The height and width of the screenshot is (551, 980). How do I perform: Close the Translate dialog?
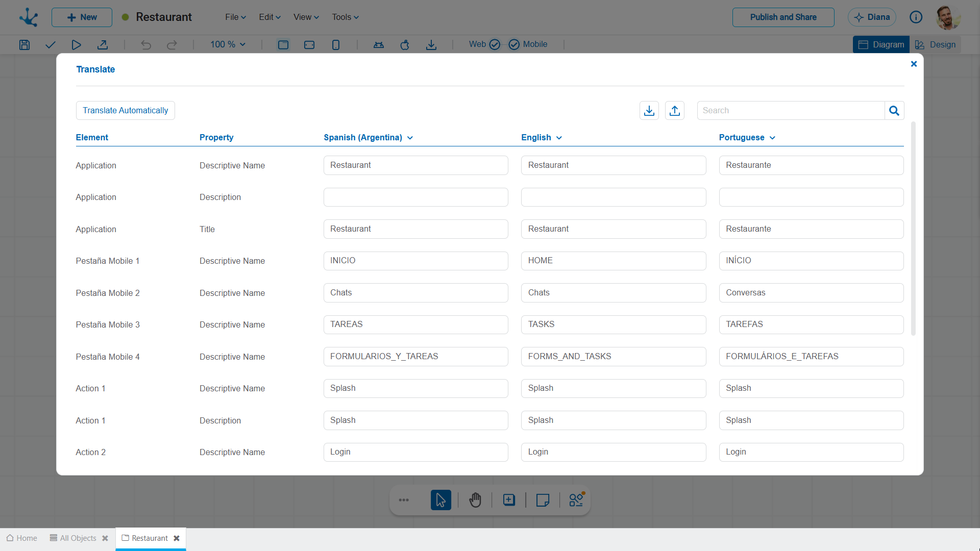click(x=914, y=64)
